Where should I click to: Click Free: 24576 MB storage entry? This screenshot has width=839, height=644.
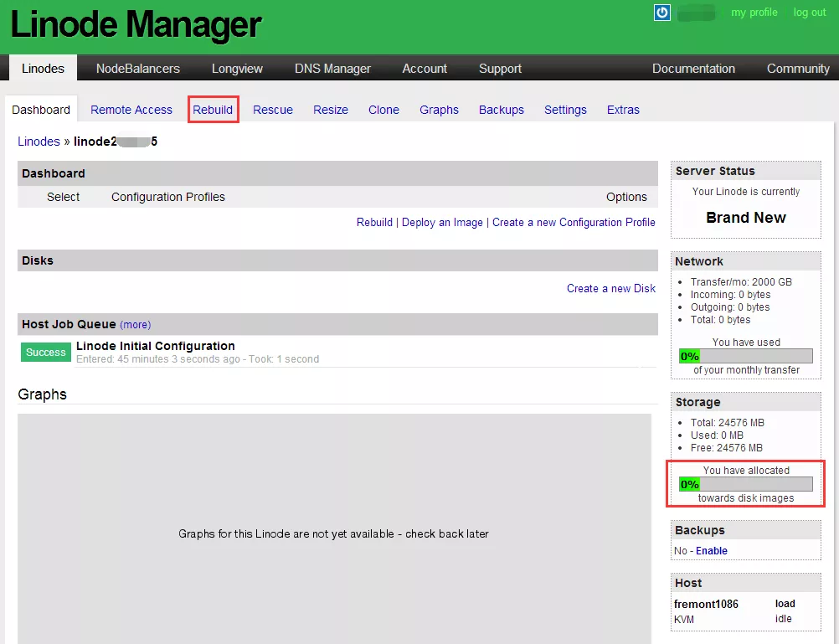726,447
